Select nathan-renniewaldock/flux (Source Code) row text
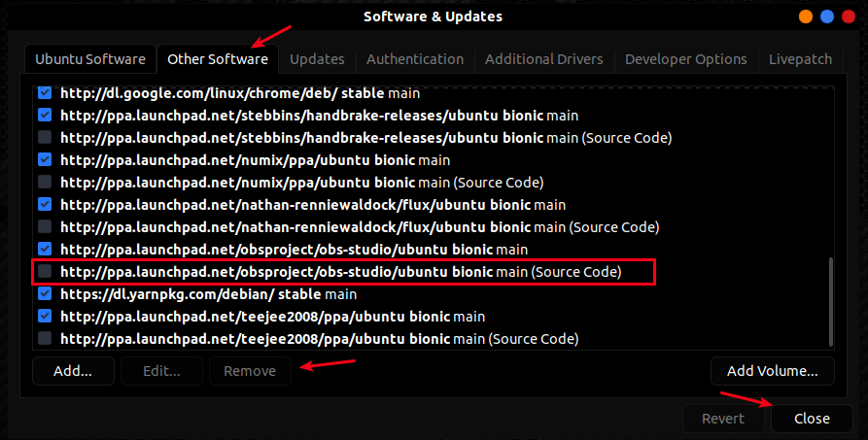The image size is (868, 440). coord(360,227)
